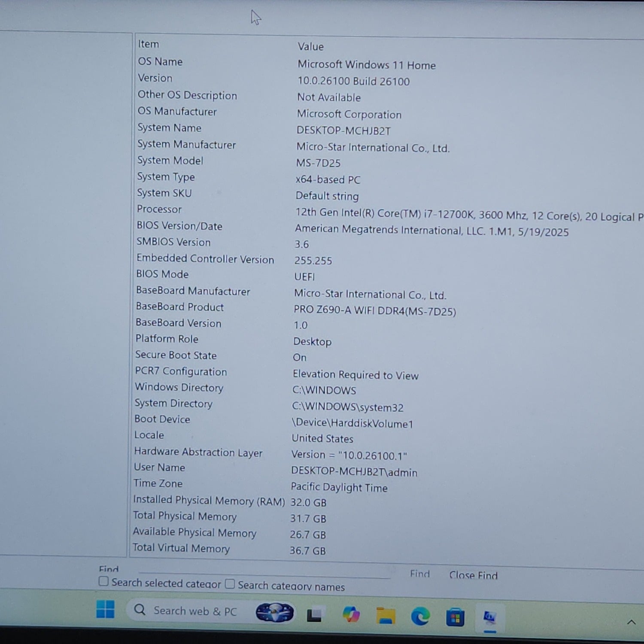Click the \Device\HarddiskVolume1 value
Viewport: 644px width, 644px height.
click(352, 423)
